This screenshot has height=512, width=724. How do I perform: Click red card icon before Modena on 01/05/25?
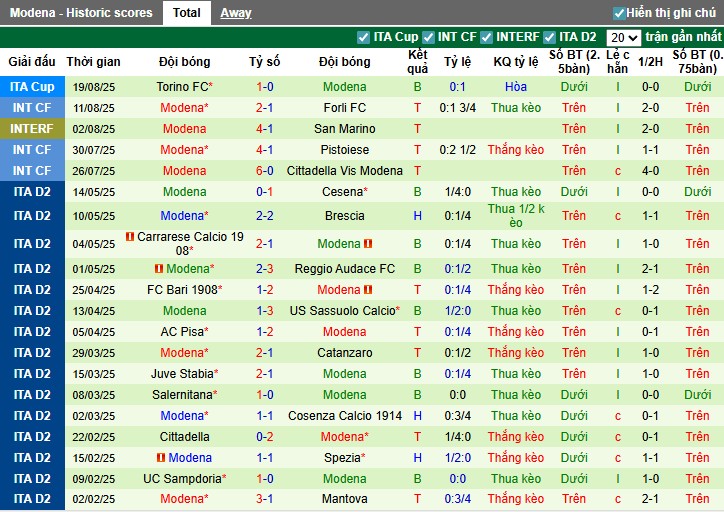pyautogui.click(x=159, y=269)
